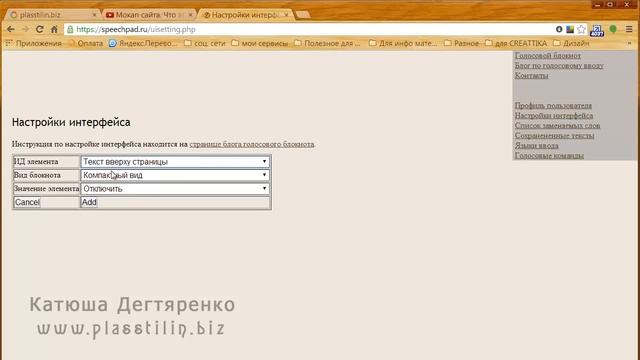Open the Chrome hamburger menu
Screen dimensions: 640x360
629,29
